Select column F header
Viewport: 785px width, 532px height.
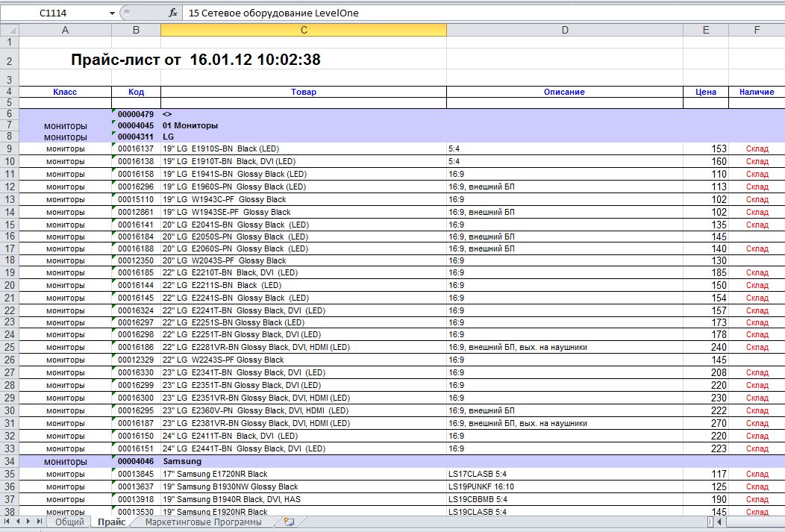pyautogui.click(x=757, y=30)
